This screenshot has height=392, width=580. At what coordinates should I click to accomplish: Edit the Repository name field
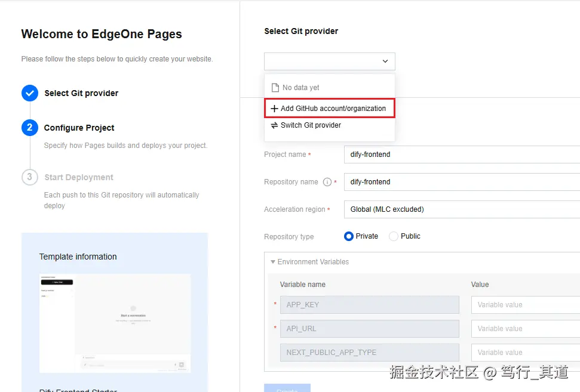(x=462, y=182)
